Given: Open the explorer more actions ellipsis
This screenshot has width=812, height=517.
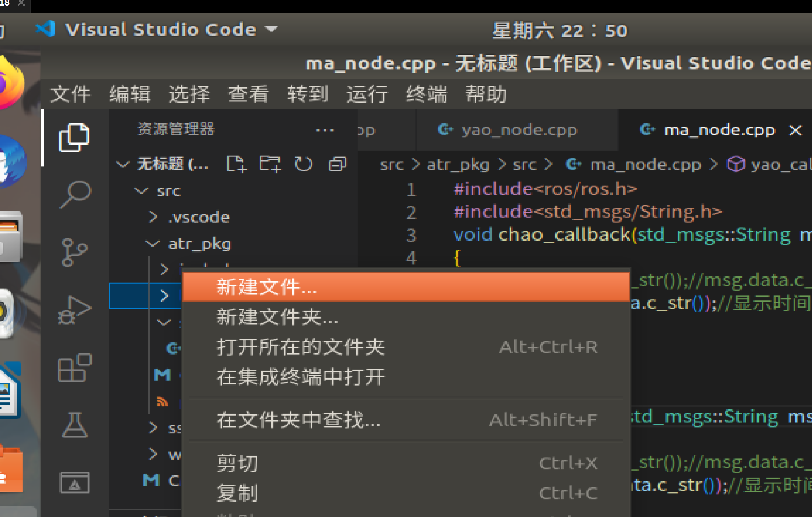Looking at the screenshot, I should [x=325, y=130].
